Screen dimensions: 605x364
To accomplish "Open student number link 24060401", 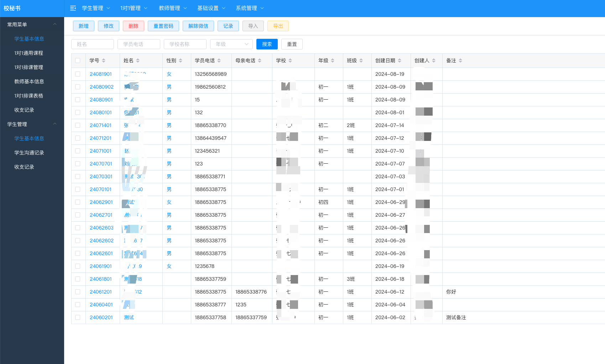I will coord(101,305).
